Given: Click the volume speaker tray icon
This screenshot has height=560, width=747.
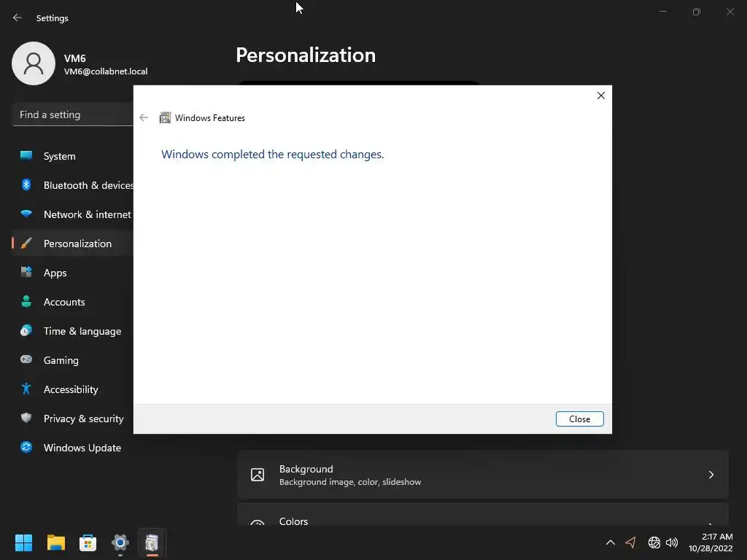Looking at the screenshot, I should pos(672,542).
